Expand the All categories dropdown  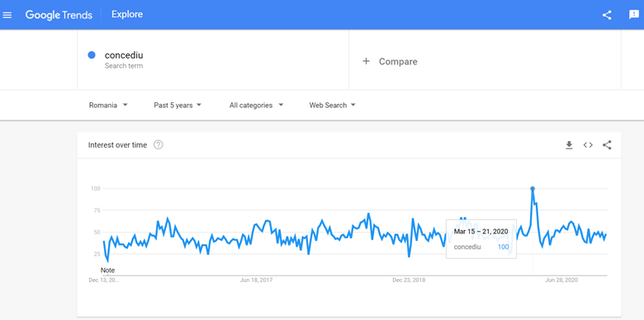click(256, 105)
